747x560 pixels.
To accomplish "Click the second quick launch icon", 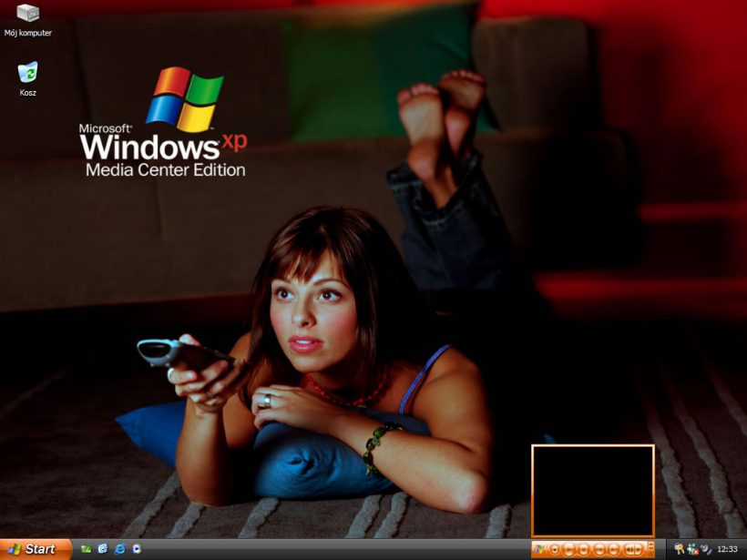I will (x=103, y=549).
